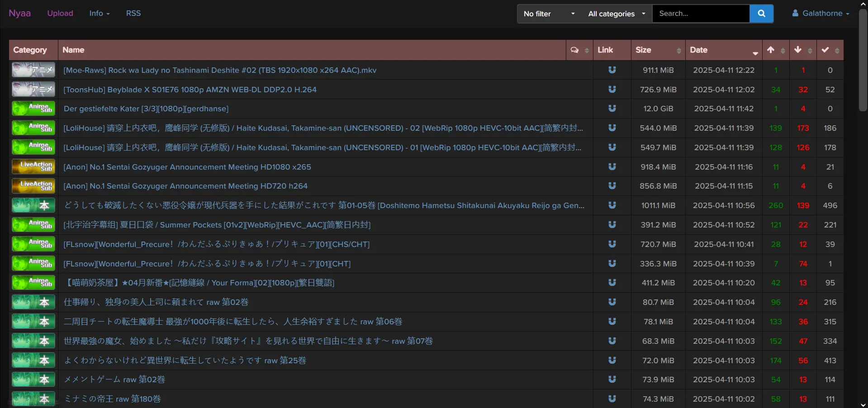Click anime raw category icon for Beyblade X row
868x408 pixels.
click(x=33, y=89)
